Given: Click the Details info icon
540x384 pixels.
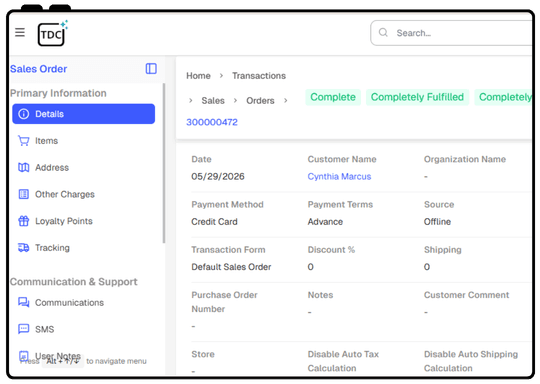Looking at the screenshot, I should coord(23,114).
